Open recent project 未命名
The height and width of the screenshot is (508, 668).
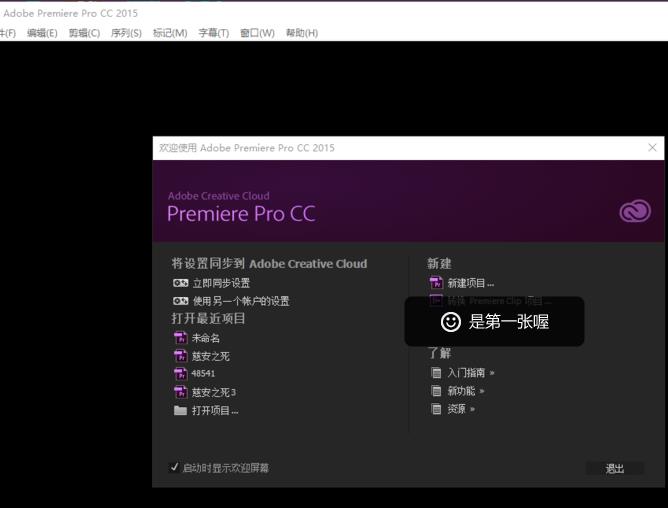click(206, 338)
